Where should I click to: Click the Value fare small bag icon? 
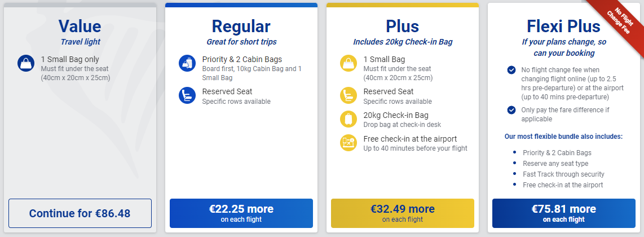[x=26, y=63]
